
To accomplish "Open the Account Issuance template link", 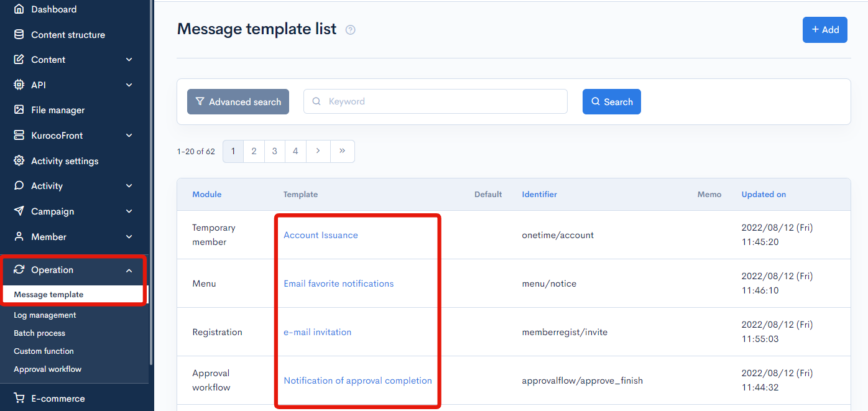I will tap(320, 235).
